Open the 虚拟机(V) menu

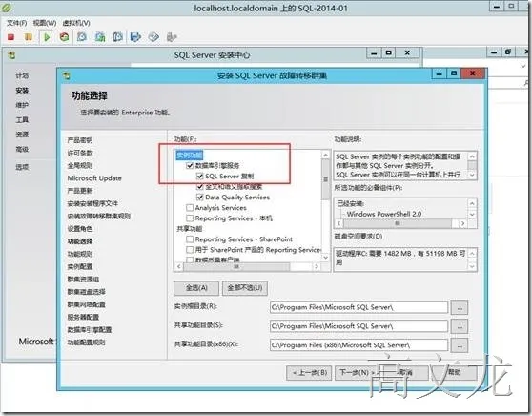(x=76, y=23)
